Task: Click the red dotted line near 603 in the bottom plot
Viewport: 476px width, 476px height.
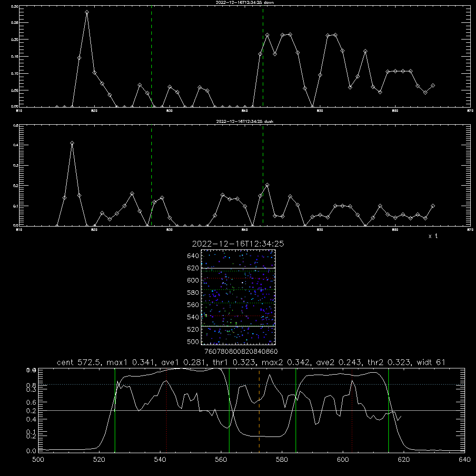Action: pyautogui.click(x=352, y=411)
